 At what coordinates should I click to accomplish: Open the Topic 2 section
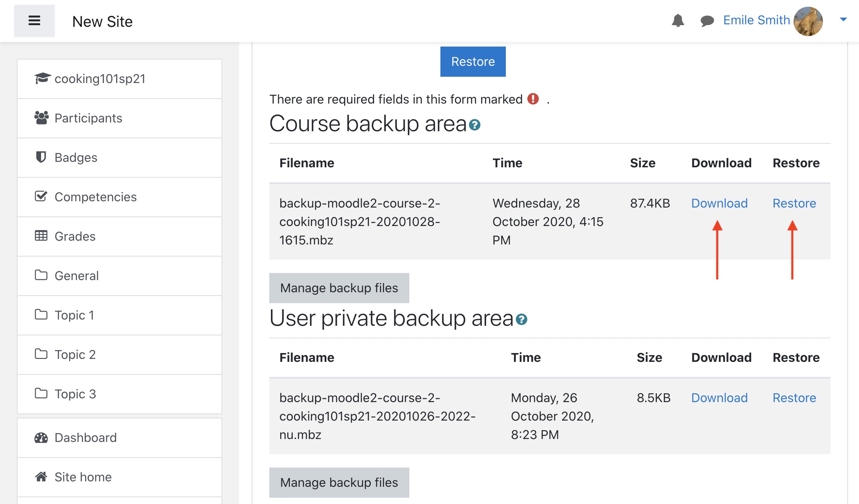click(75, 354)
